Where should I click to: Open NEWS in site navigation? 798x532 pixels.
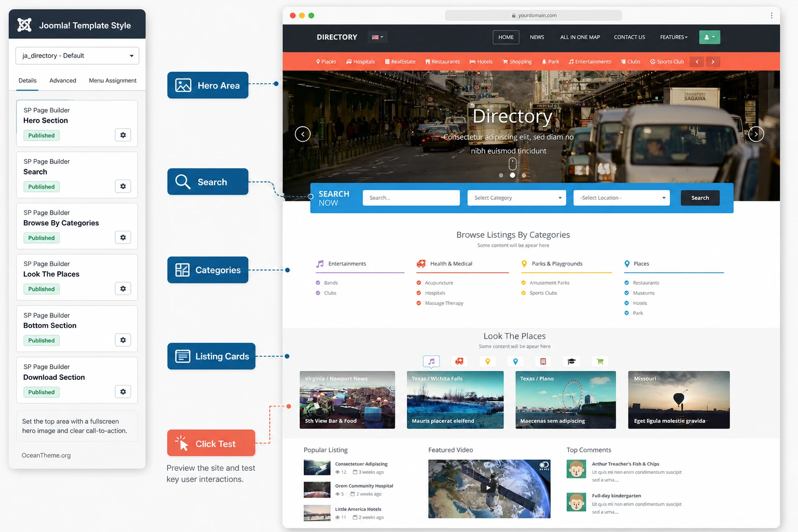tap(537, 37)
